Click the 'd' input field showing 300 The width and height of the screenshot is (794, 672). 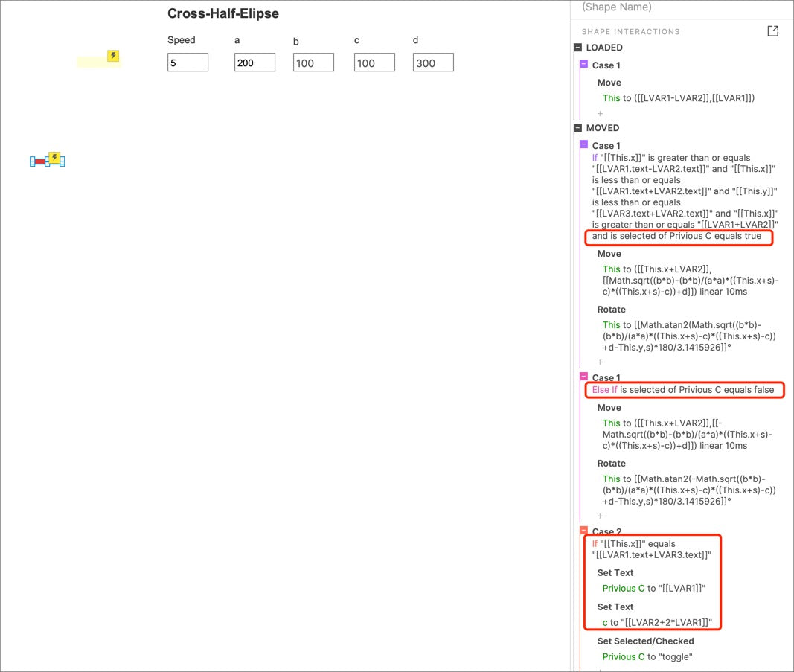[x=433, y=63]
